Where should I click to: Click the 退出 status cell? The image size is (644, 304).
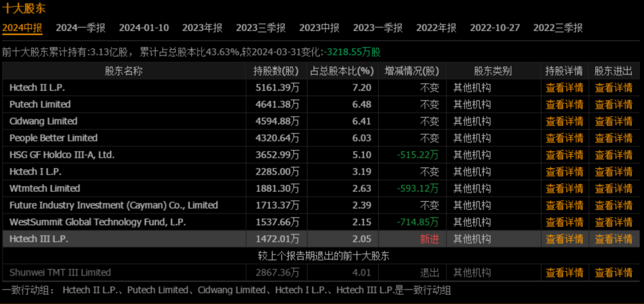(x=429, y=272)
